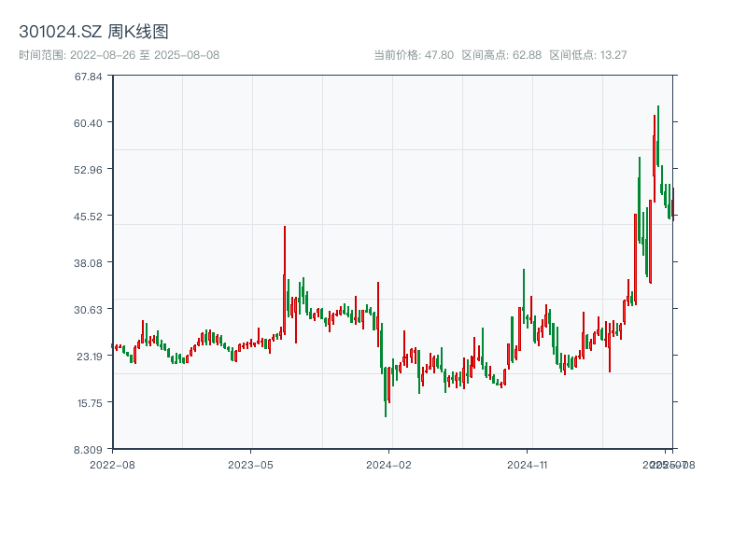Screen dimensions: 747x560
Task: Click x-axis label 2024-02
Action: [x=388, y=465]
